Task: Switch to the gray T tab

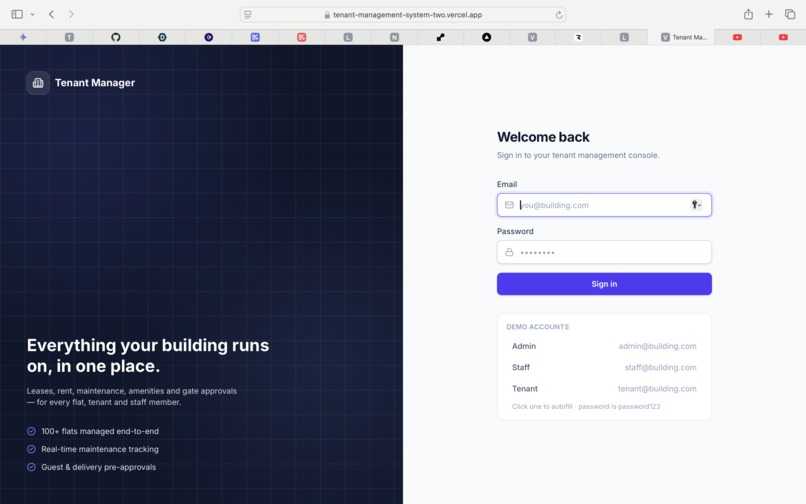Action: tap(69, 37)
